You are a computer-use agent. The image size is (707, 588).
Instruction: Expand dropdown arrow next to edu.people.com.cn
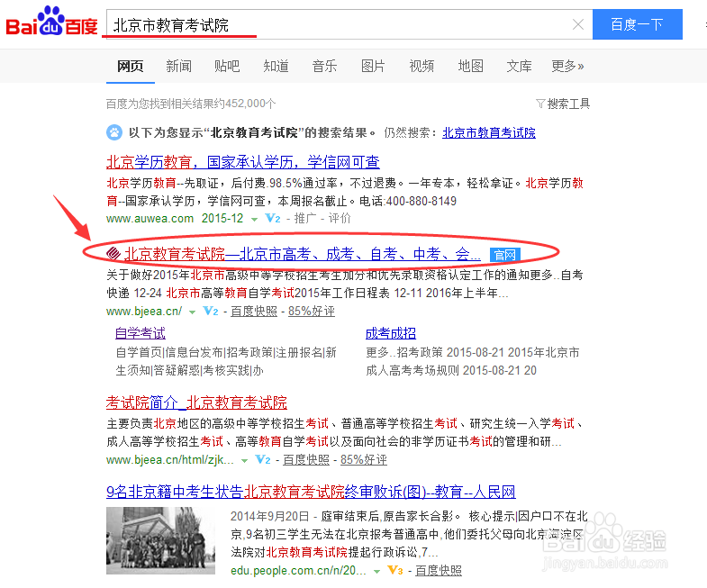tap(377, 572)
